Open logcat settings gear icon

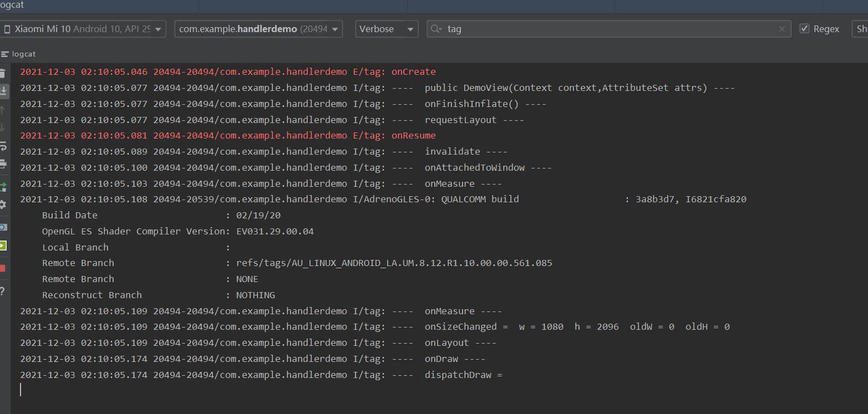(x=3, y=205)
